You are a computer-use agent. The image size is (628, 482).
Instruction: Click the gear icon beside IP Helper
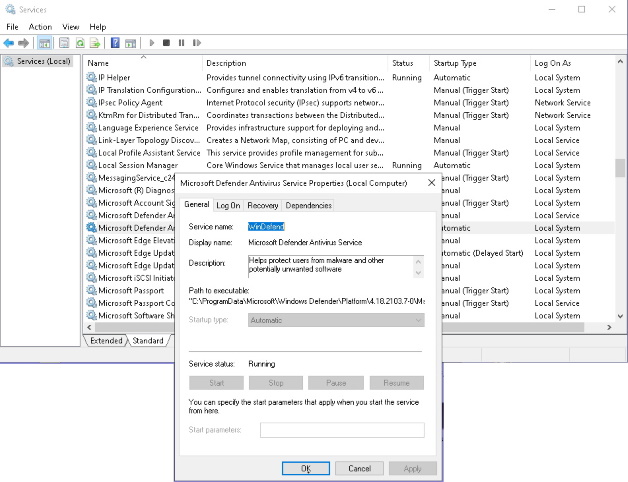pos(91,77)
